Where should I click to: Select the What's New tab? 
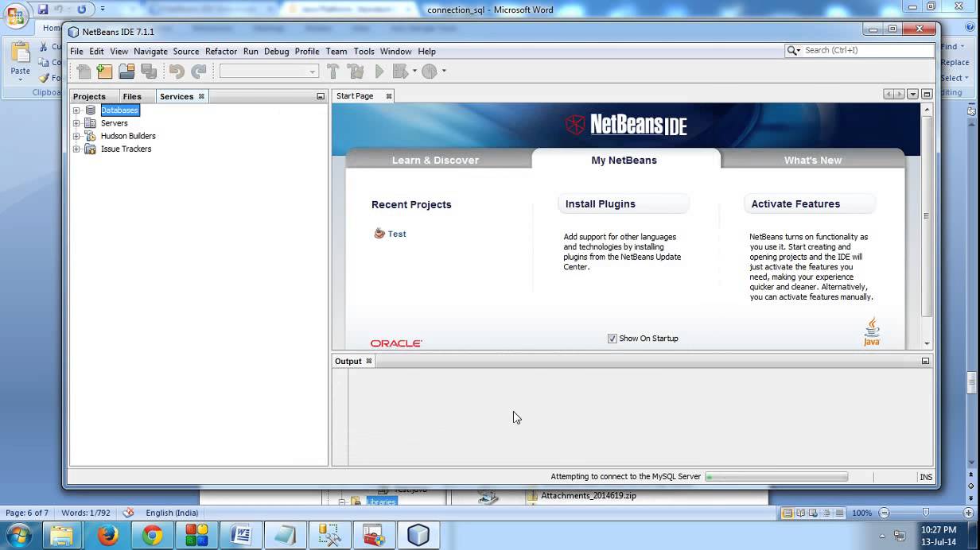812,160
